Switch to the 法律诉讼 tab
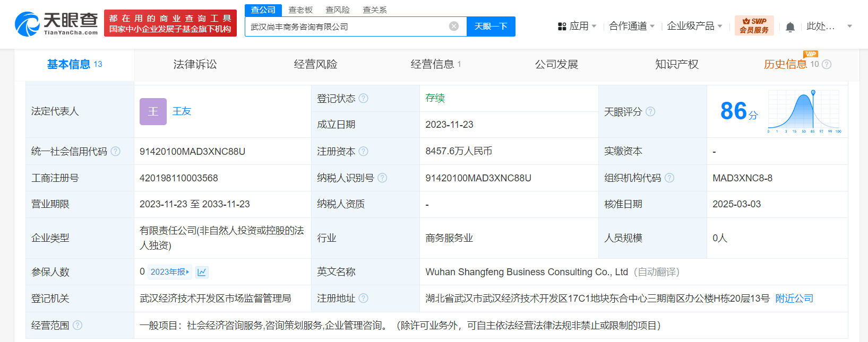 pyautogui.click(x=195, y=65)
